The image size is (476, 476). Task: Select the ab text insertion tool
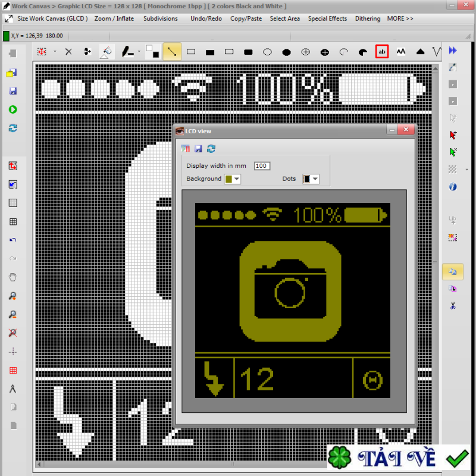point(382,52)
